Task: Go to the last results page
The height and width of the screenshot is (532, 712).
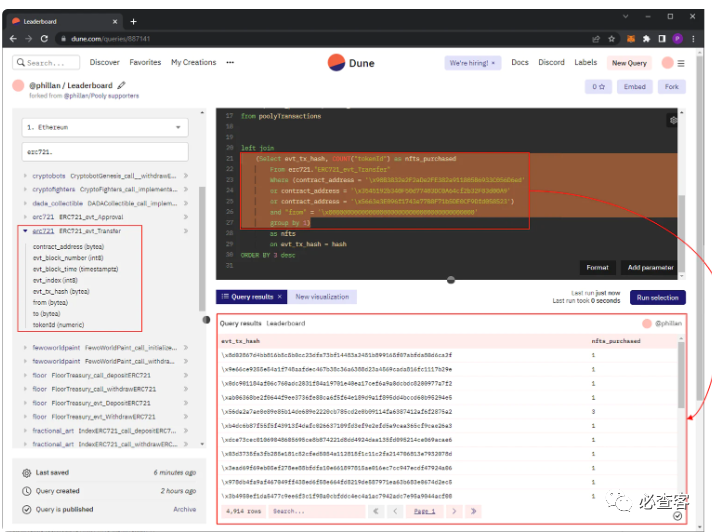Action: coord(474,511)
